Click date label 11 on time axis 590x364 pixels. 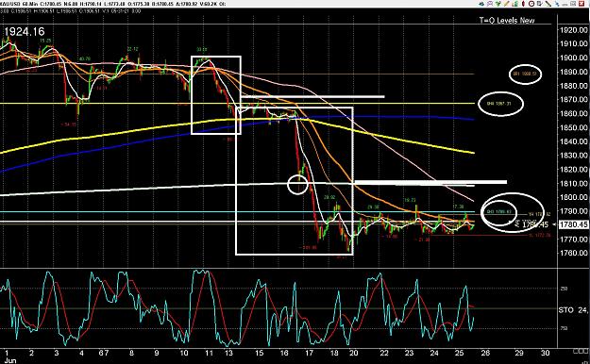209,353
